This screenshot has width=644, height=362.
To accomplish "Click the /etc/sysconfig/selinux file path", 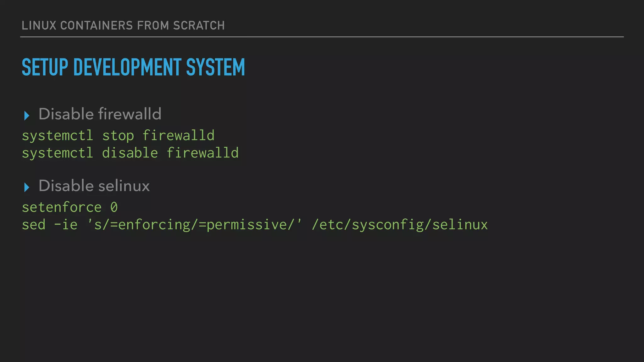I will (400, 225).
